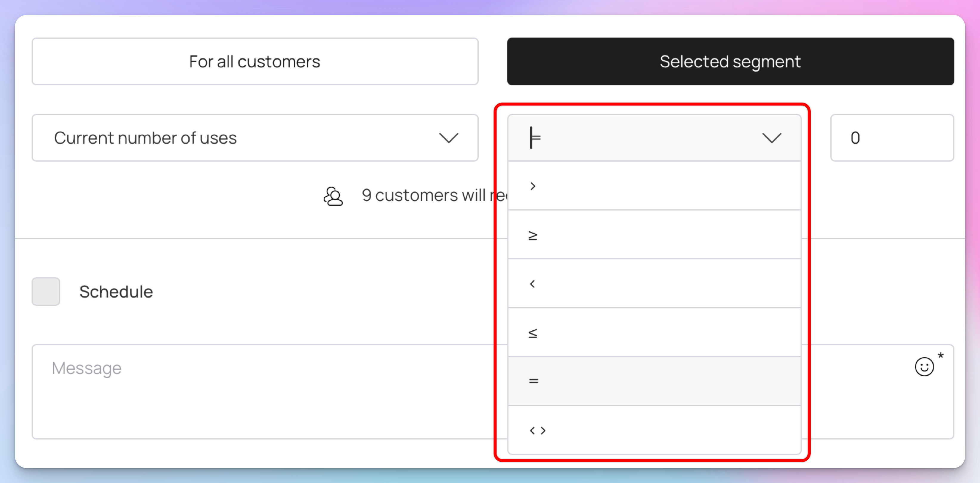Click the customers group icon
980x483 pixels.
coord(333,196)
